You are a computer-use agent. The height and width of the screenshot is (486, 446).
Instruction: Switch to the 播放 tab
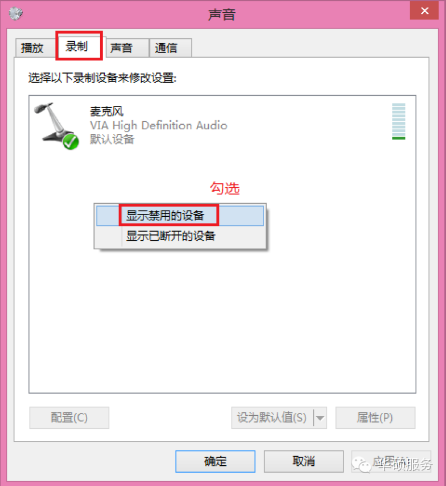(33, 48)
